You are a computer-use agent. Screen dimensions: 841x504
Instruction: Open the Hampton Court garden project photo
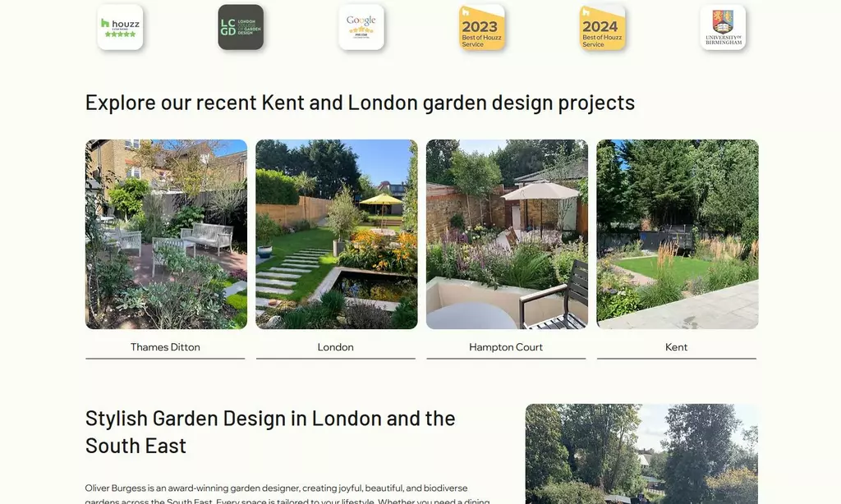pos(507,234)
